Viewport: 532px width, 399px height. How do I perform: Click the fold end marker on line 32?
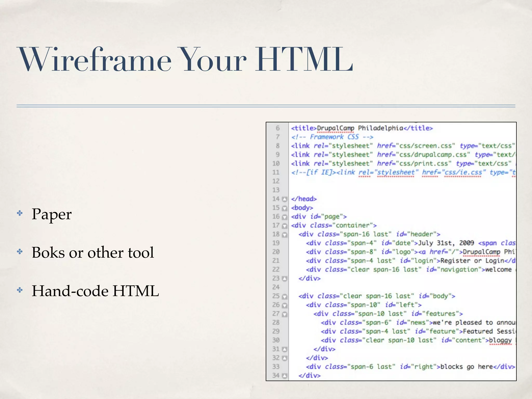285,358
